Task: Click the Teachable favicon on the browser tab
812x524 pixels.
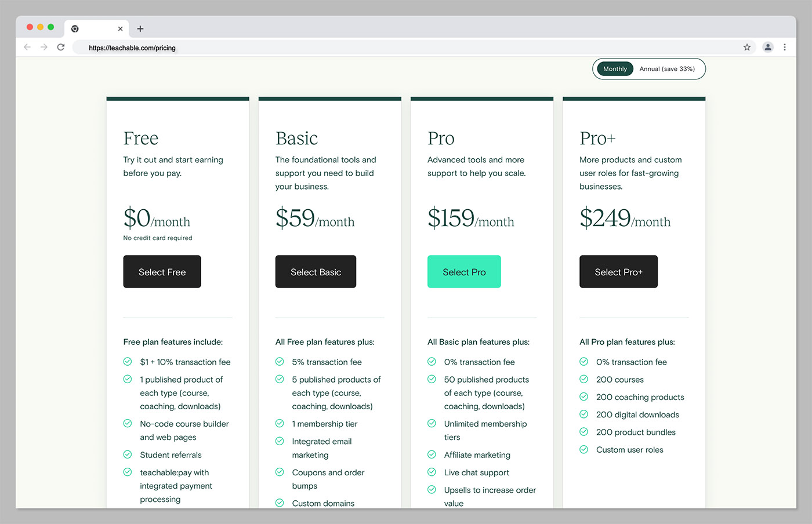Action: (x=75, y=28)
